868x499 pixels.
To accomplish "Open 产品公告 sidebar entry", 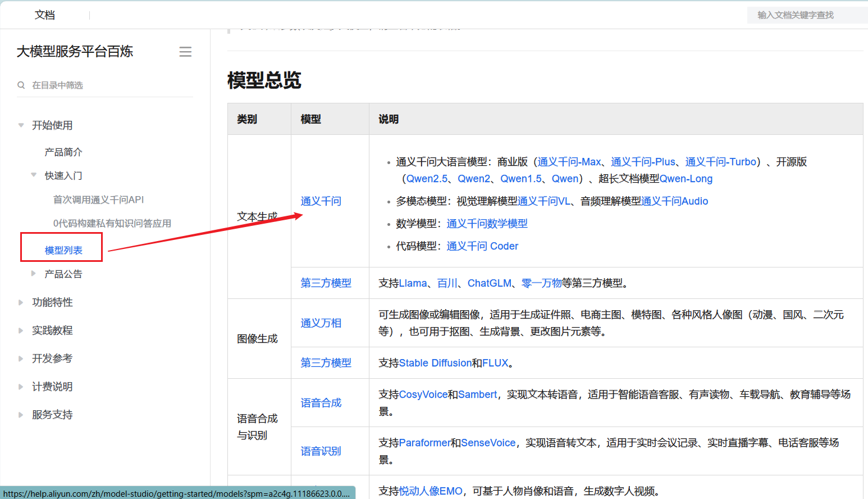I will tap(63, 274).
